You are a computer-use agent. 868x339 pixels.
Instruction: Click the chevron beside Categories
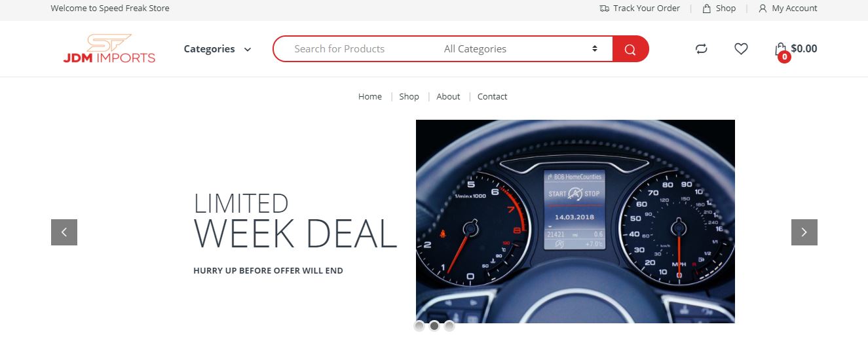pyautogui.click(x=248, y=50)
